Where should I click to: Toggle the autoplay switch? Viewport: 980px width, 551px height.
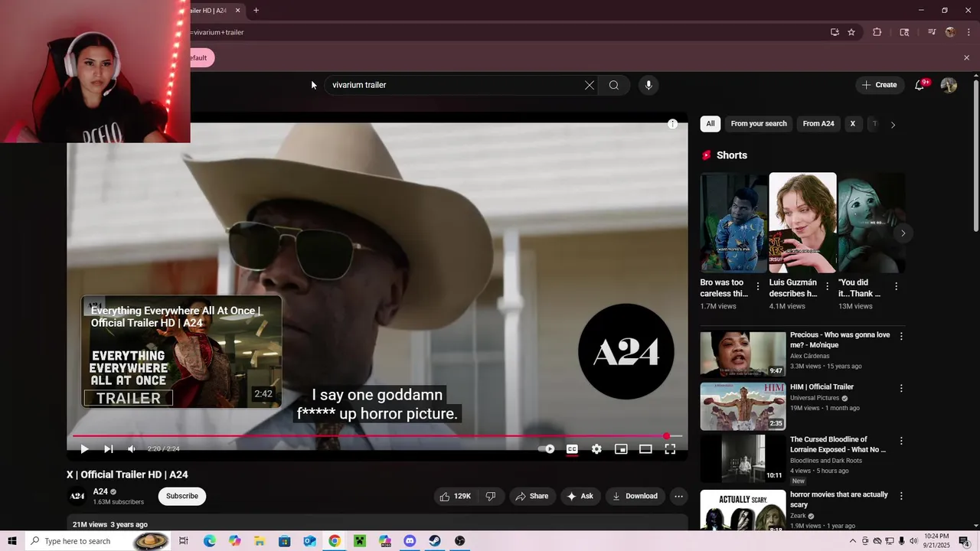pos(547,449)
